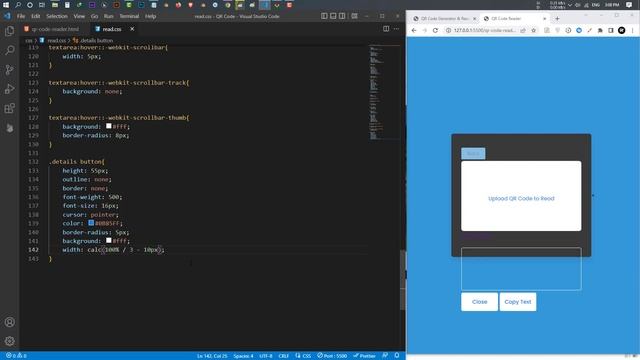The height and width of the screenshot is (360, 640).
Task: Open editor More Actions ellipsis
Action: click(x=396, y=29)
